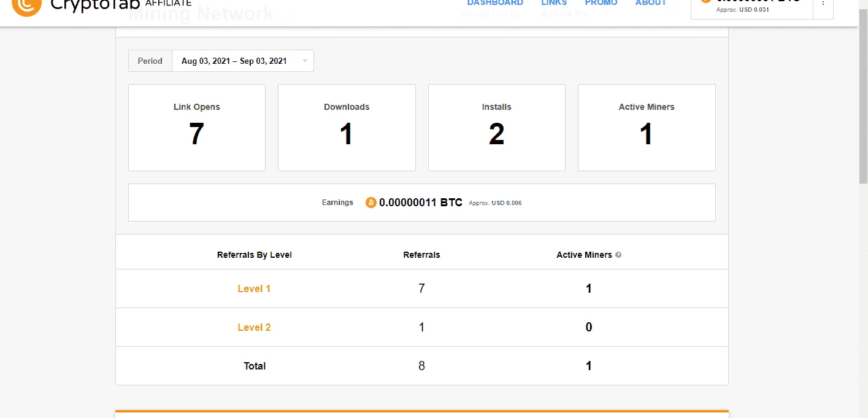Open the PROMO nav item
Image resolution: width=868 pixels, height=418 pixels.
coord(601,3)
